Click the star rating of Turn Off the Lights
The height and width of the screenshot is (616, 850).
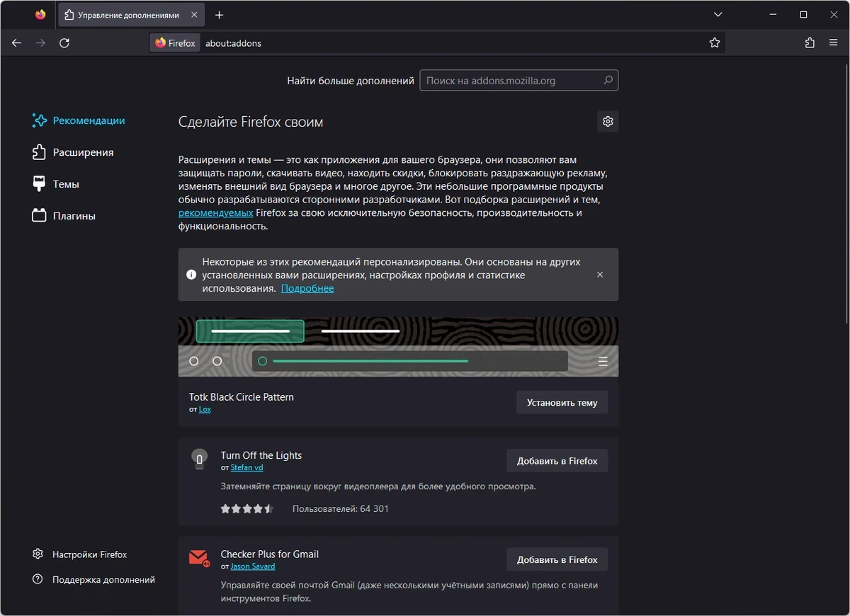coord(246,508)
